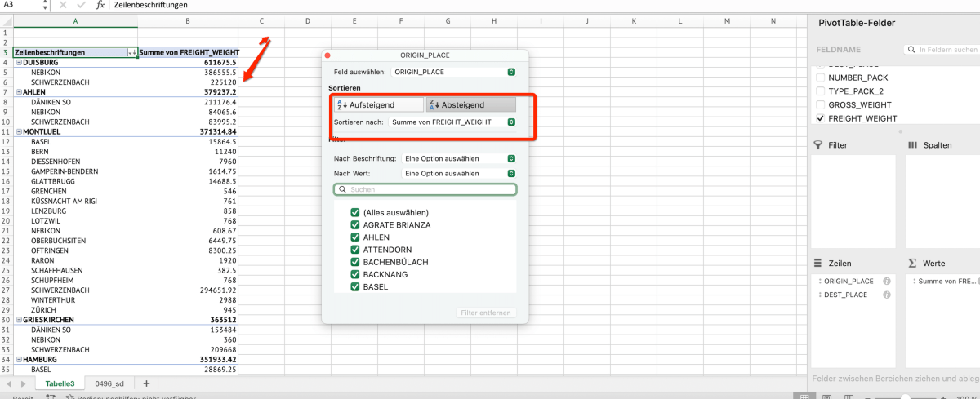Screen dimensions: 980x399
Task: Click the DEST_PLACE info icon in Zeilen
Action: point(885,295)
